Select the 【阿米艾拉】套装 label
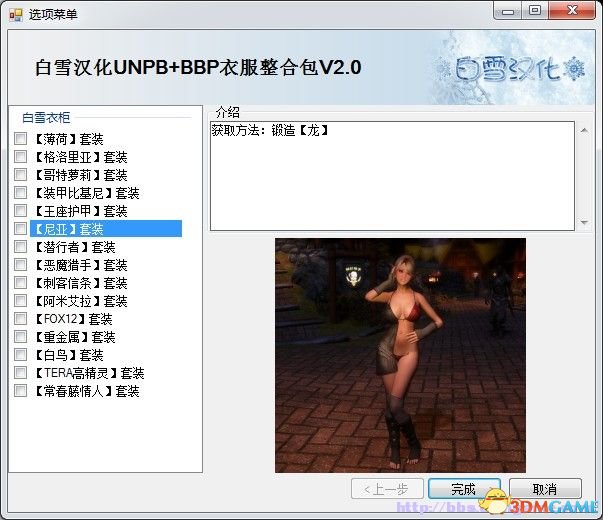The height and width of the screenshot is (520, 603). tap(81, 301)
